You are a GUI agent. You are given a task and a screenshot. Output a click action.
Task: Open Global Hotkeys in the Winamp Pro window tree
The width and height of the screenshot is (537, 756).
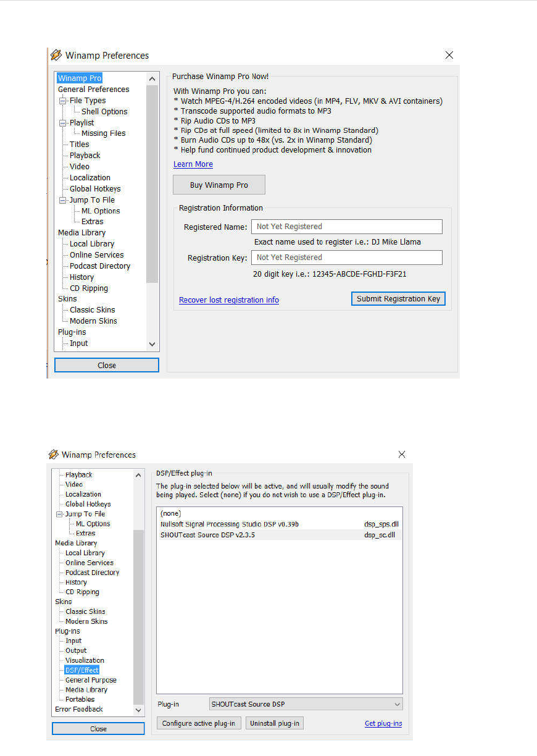click(95, 189)
